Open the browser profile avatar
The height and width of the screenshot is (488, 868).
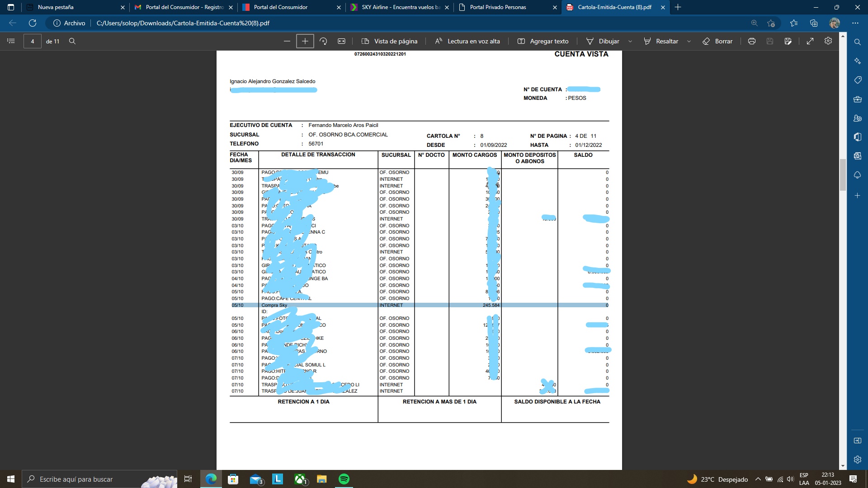(835, 23)
